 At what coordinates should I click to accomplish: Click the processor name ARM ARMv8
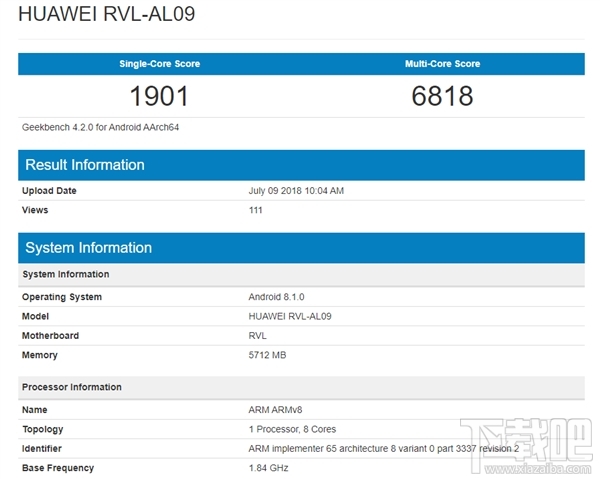click(275, 410)
